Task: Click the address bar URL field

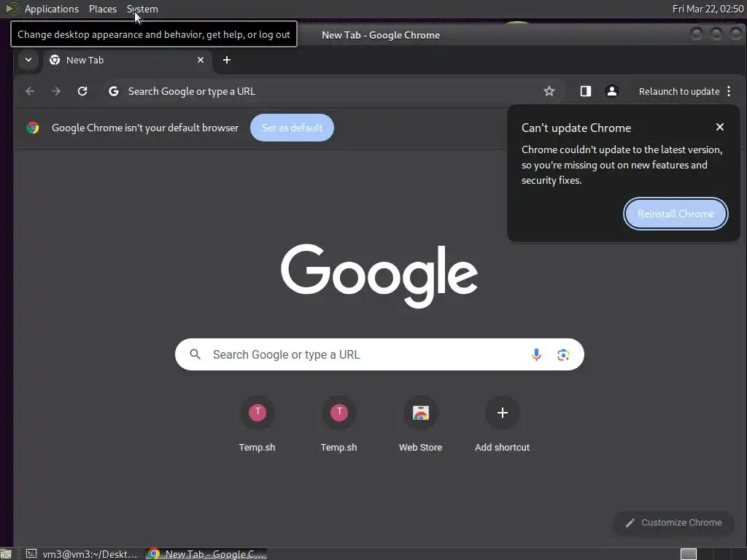Action: 333,91
